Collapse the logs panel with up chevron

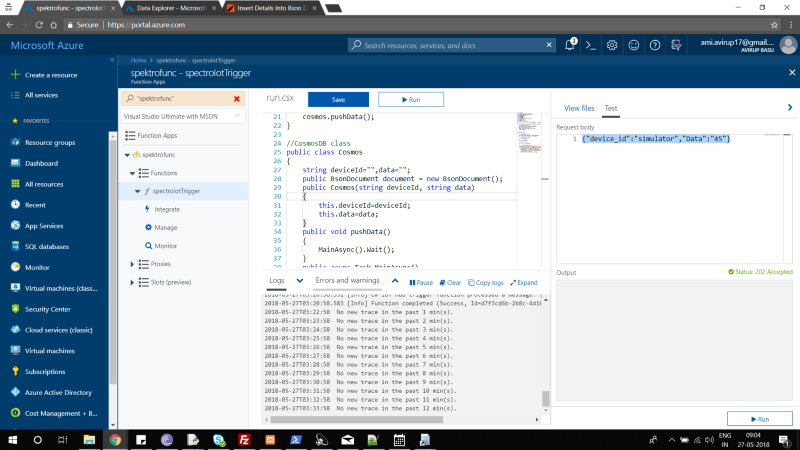click(x=395, y=281)
